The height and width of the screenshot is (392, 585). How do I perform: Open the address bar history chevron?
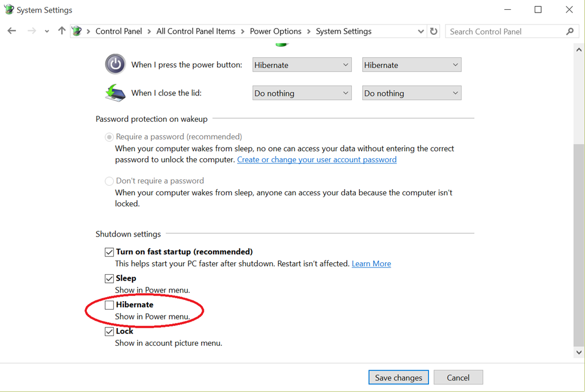click(x=421, y=31)
